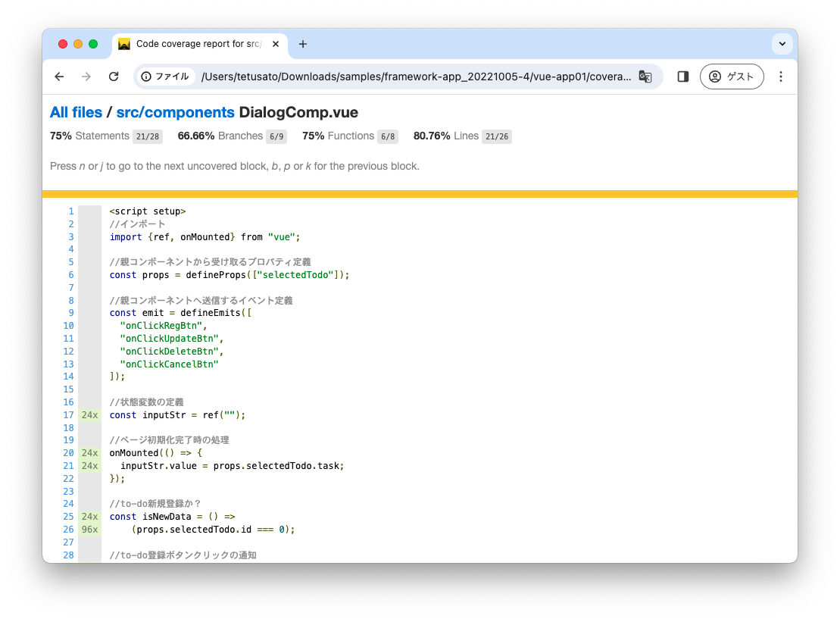Click the 75% Statements text
Image resolution: width=840 pixels, height=619 pixels.
pyautogui.click(x=89, y=136)
